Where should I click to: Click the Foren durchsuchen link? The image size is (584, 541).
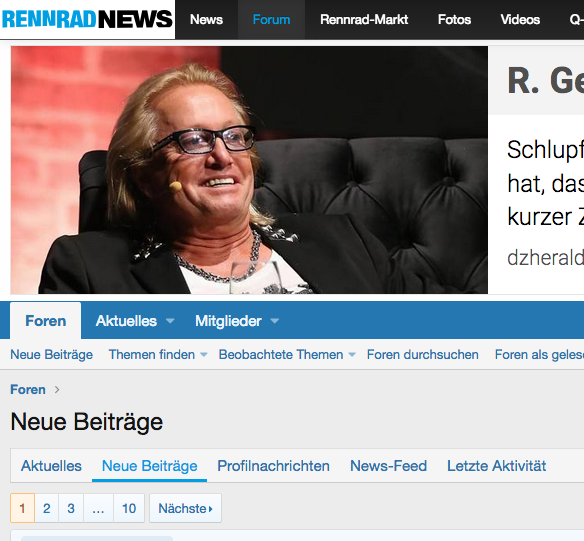(x=422, y=355)
